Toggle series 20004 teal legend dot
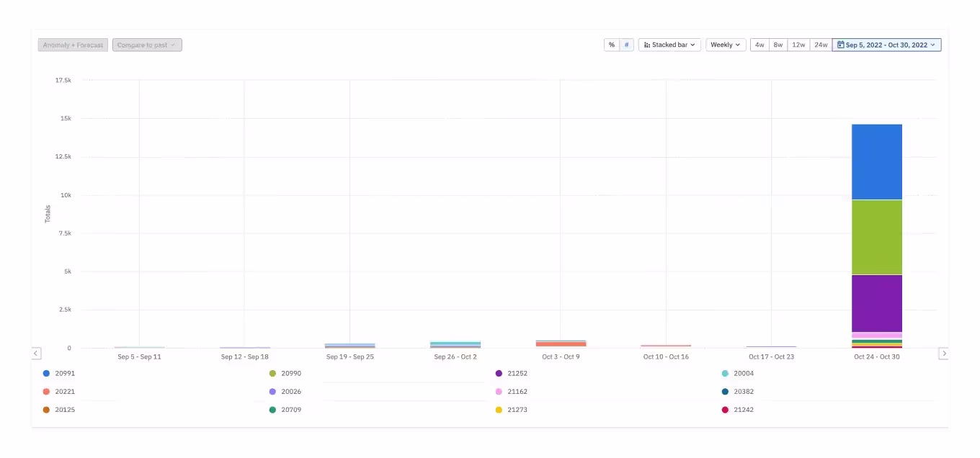The image size is (980, 458). point(725,374)
